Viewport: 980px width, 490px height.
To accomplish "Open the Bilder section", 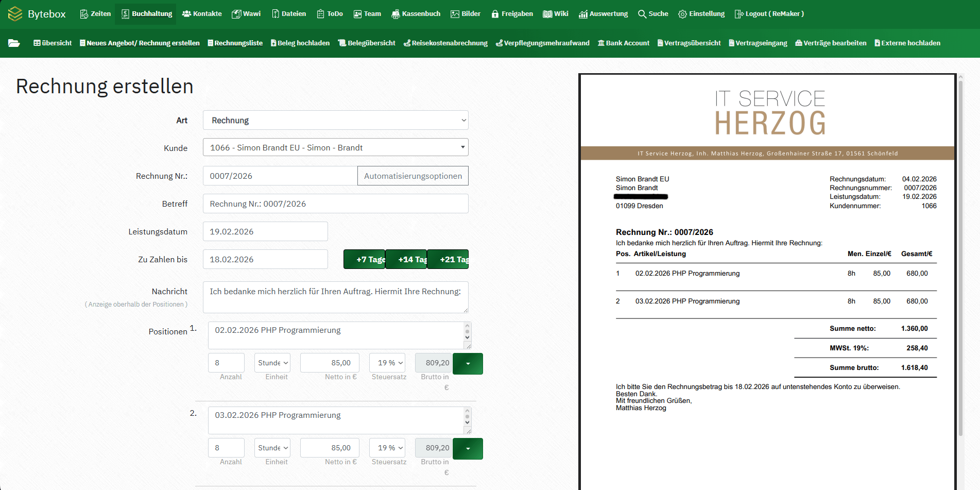I will pos(465,13).
